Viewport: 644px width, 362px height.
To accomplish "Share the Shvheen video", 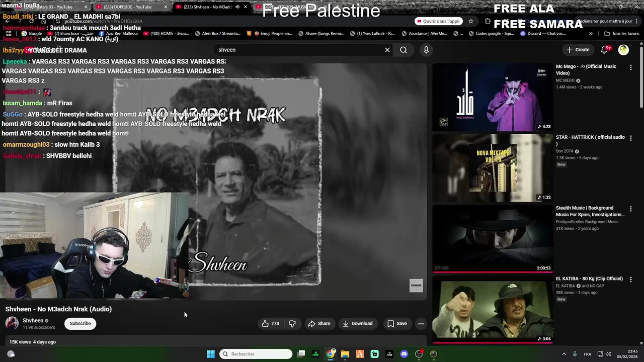I will point(319,324).
